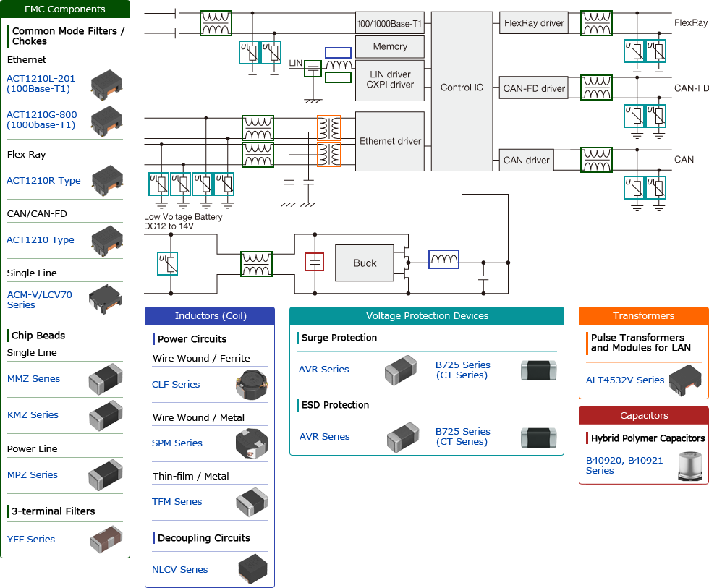Viewport: 709px width, 588px height.
Task: Click the ACM-V/LCV70 Series component icon
Action: (106, 299)
